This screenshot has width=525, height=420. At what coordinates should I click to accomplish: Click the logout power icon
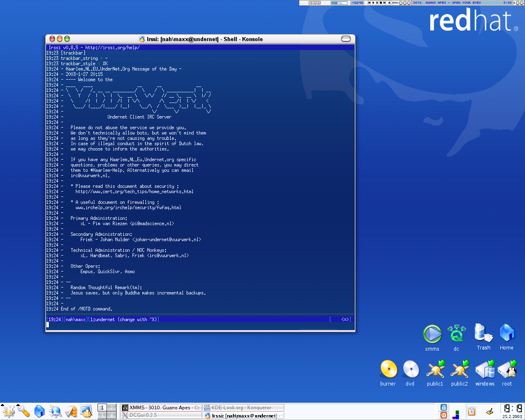pyautogui.click(x=444, y=415)
